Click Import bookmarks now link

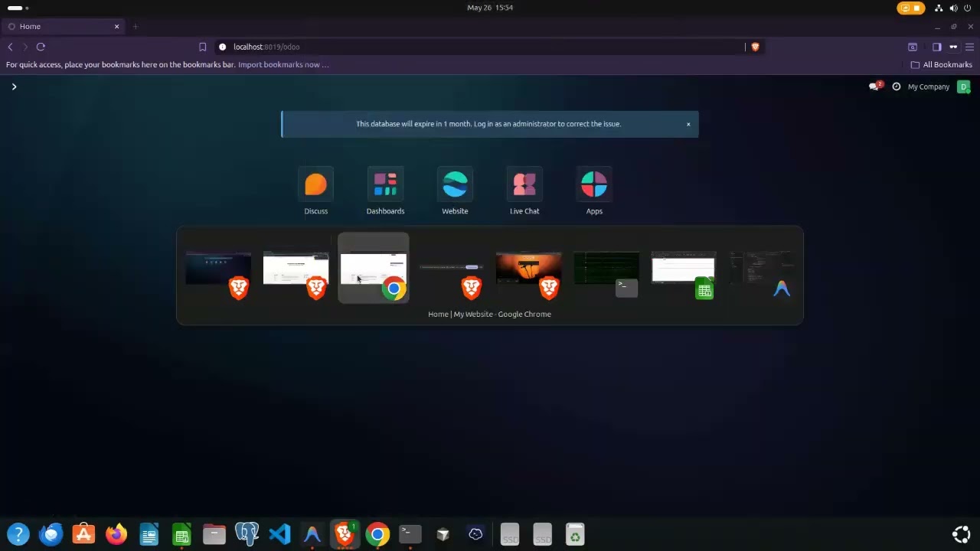(x=283, y=65)
